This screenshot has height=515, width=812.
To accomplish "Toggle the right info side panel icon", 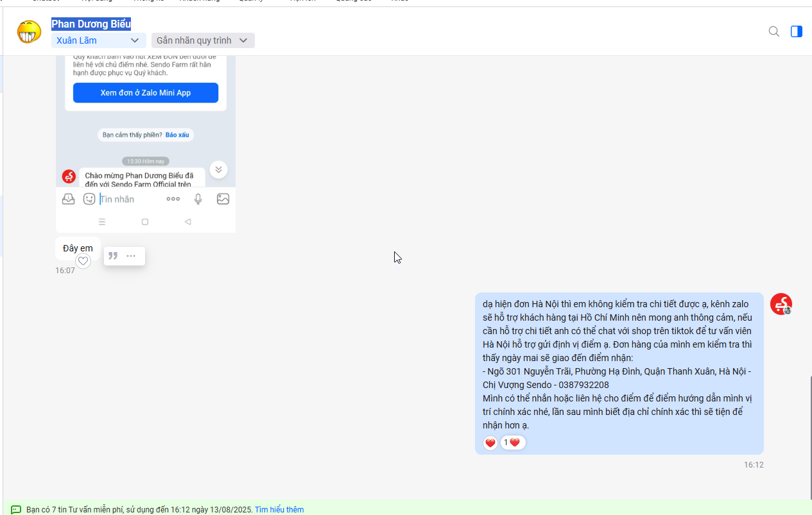I will (797, 31).
